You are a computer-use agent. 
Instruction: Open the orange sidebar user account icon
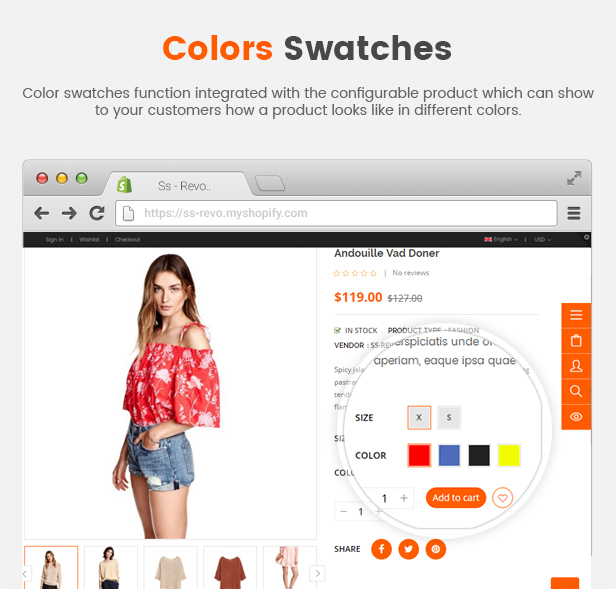point(576,366)
